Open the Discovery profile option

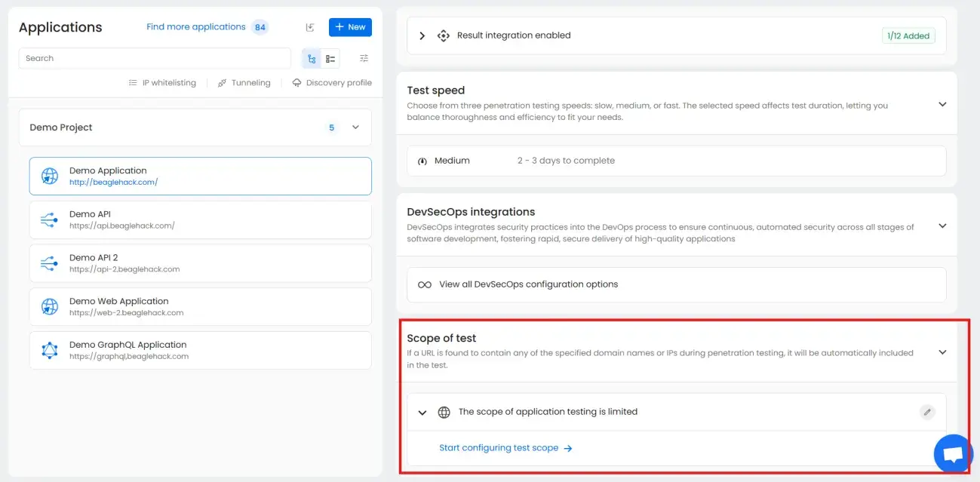(332, 83)
